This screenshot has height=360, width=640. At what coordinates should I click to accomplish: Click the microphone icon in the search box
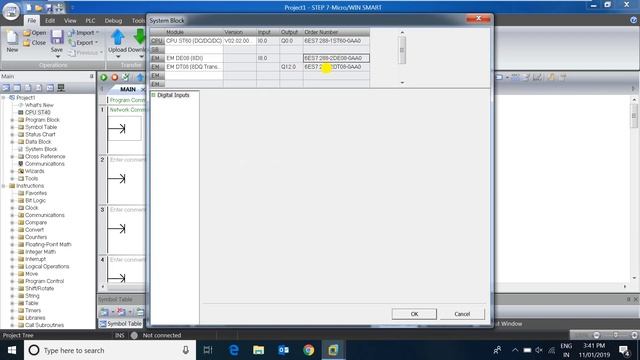coord(186,350)
